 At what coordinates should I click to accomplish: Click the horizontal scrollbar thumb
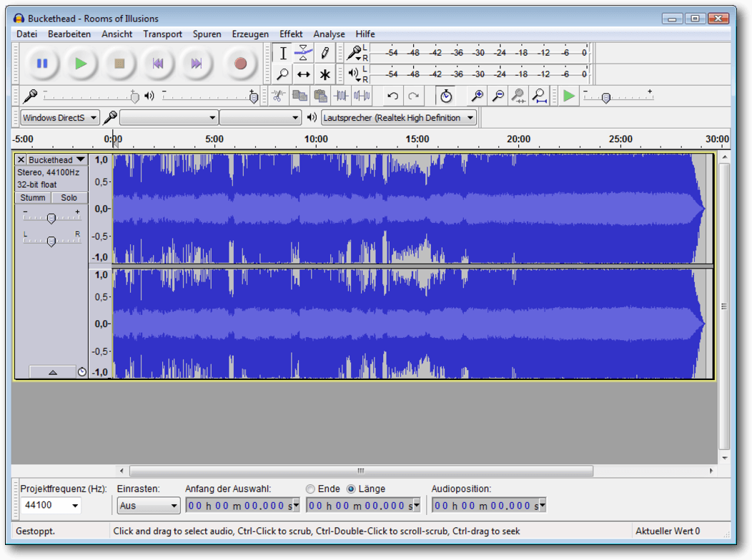point(361,471)
